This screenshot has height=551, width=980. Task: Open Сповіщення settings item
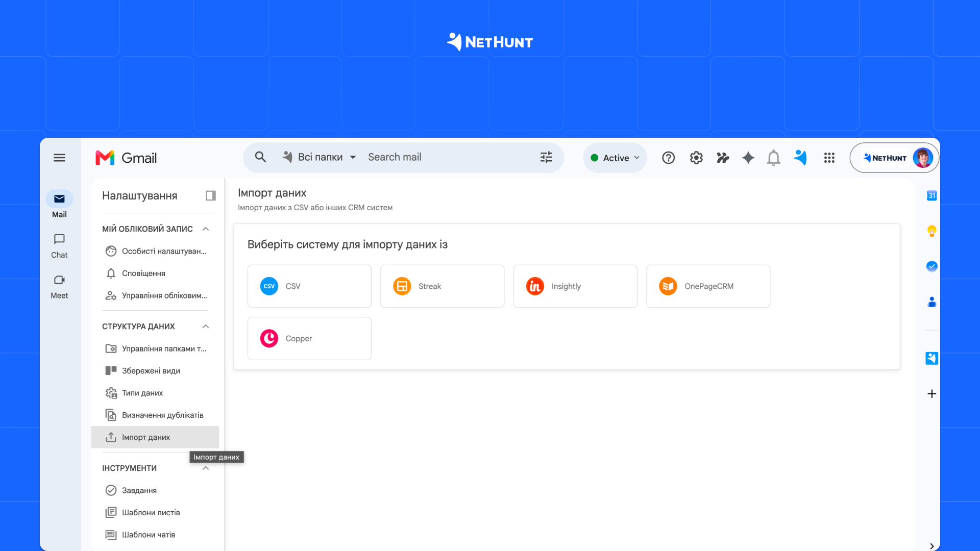155,273
